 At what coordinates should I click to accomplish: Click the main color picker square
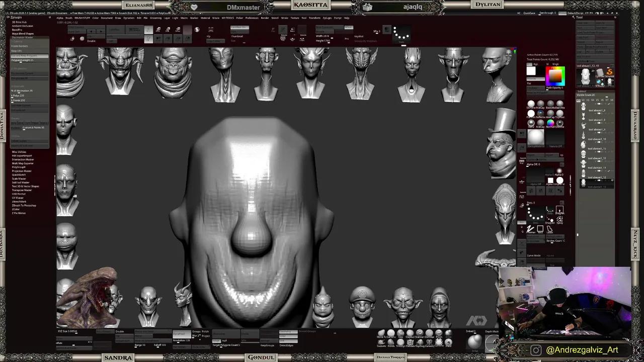pos(555,76)
